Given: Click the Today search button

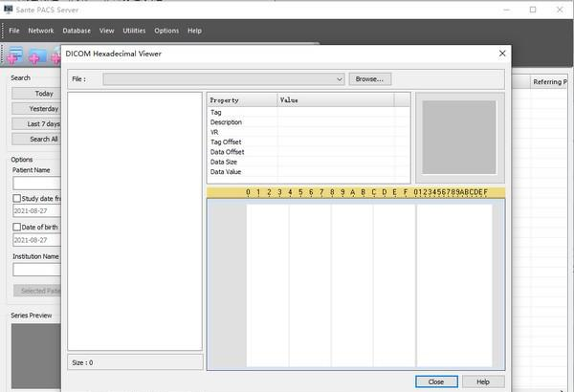Looking at the screenshot, I should (x=36, y=94).
